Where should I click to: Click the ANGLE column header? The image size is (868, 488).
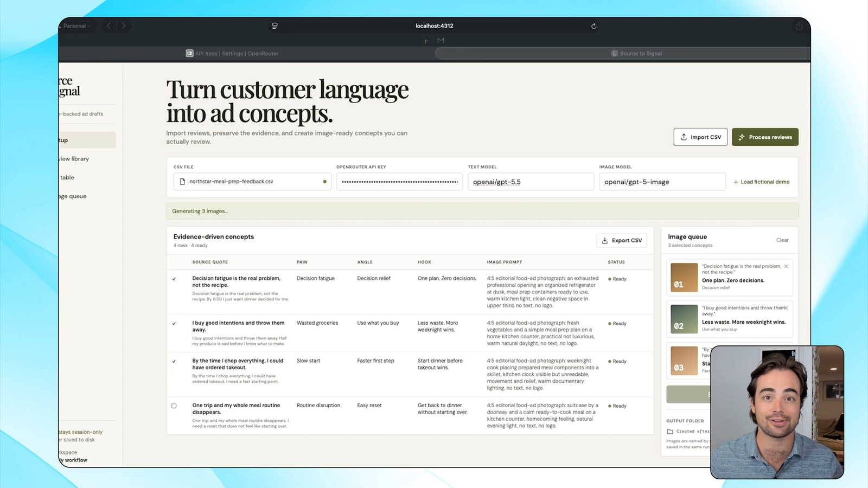[365, 262]
